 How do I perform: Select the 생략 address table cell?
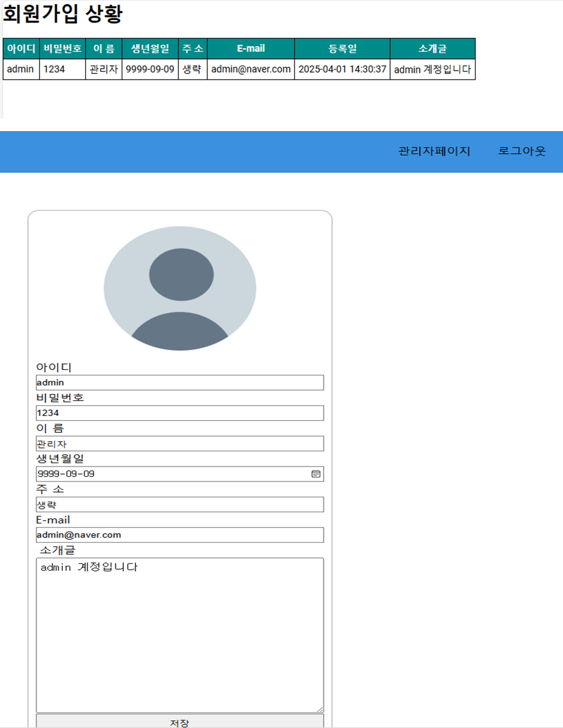coord(193,69)
